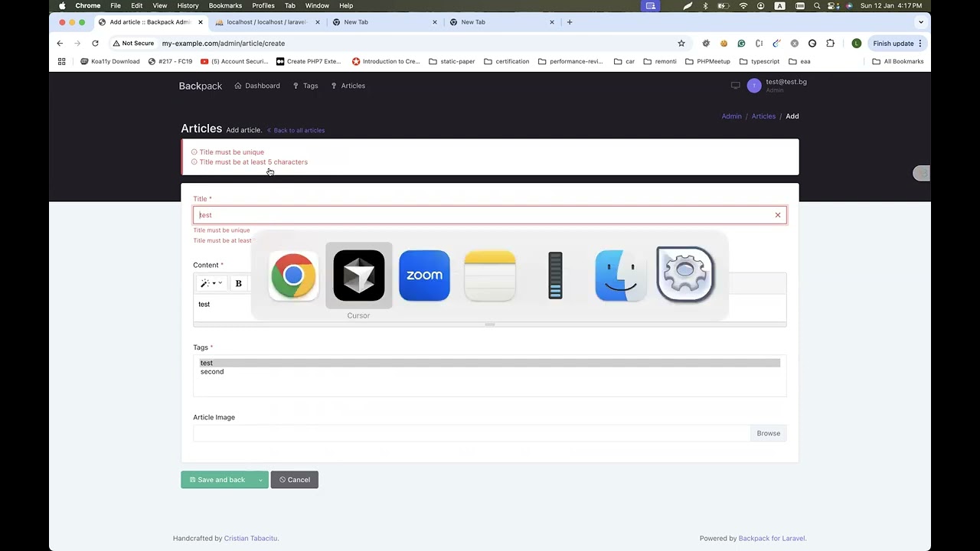Viewport: 980px width, 551px height.
Task: Open Chrome profile avatar L
Action: (856, 44)
